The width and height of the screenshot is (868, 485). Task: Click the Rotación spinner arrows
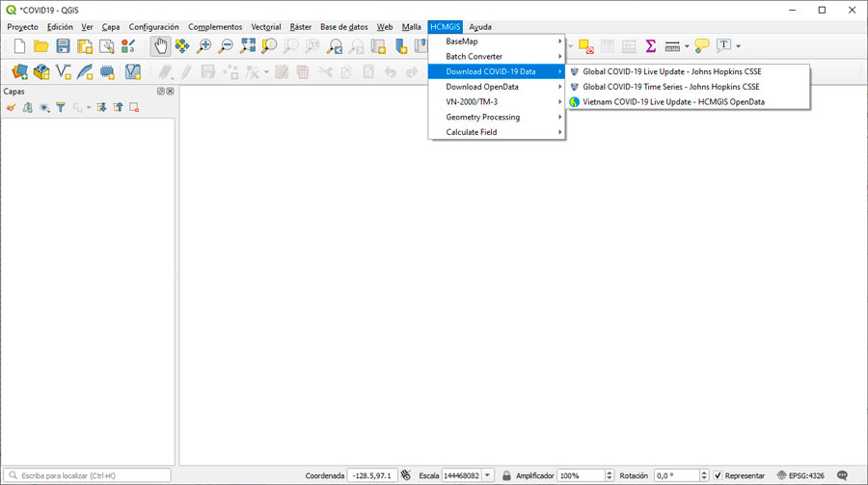[x=704, y=475]
